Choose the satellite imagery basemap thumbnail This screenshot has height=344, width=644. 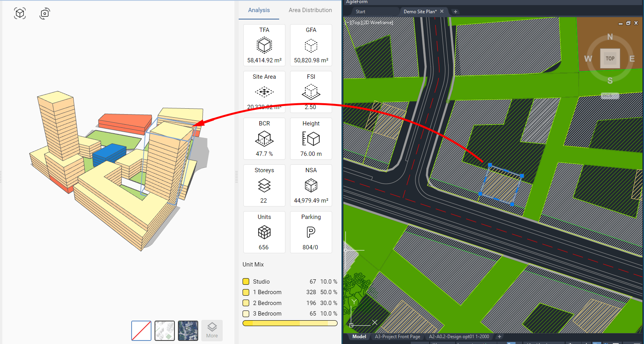188,331
